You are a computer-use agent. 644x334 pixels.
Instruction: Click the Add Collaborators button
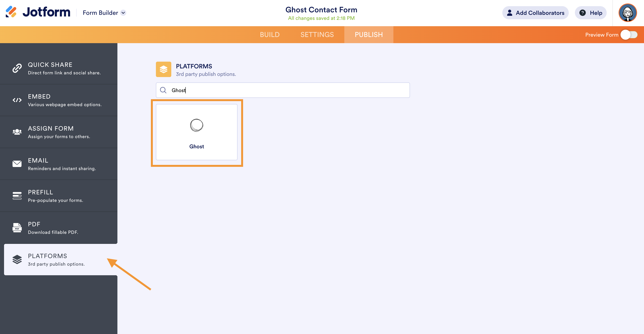[x=535, y=13]
